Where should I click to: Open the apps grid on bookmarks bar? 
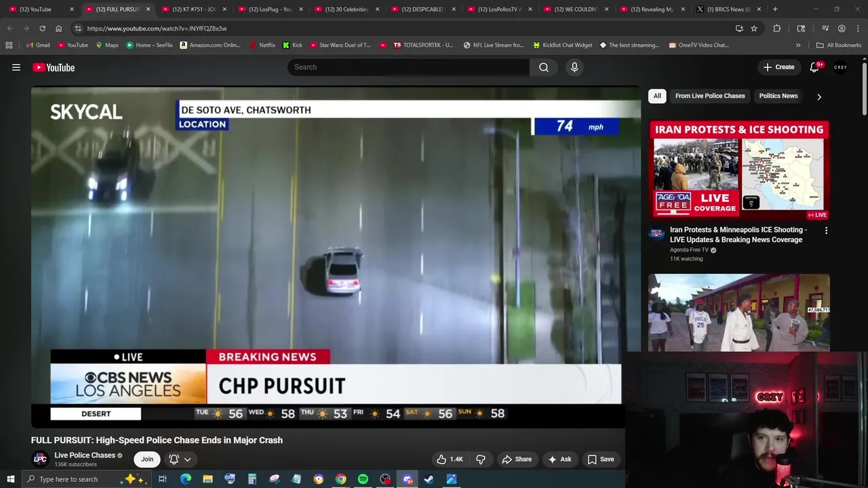click(x=9, y=45)
